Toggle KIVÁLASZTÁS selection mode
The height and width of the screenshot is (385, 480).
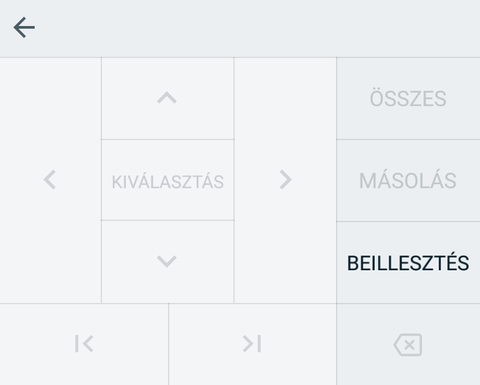coord(168,180)
